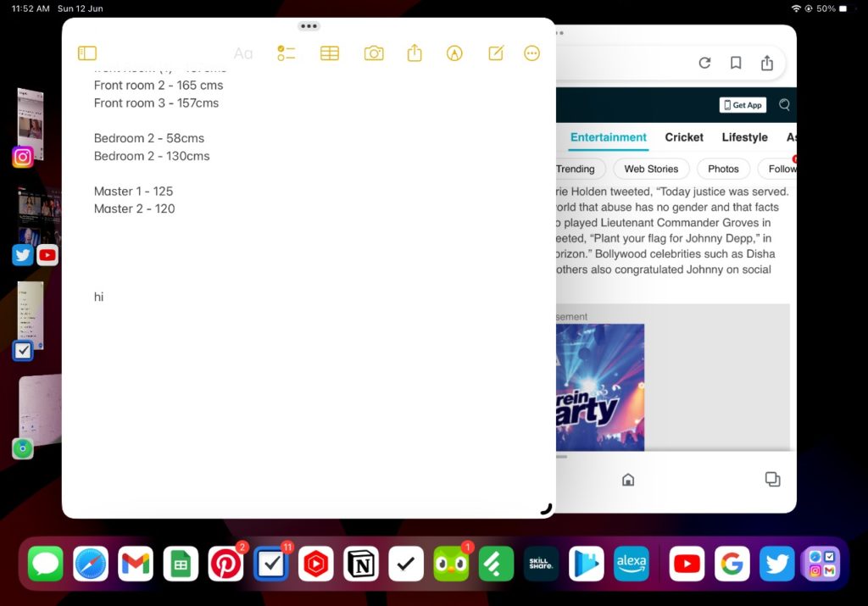Click the Notes window corner resize handle
This screenshot has width=868, height=606.
click(x=547, y=509)
